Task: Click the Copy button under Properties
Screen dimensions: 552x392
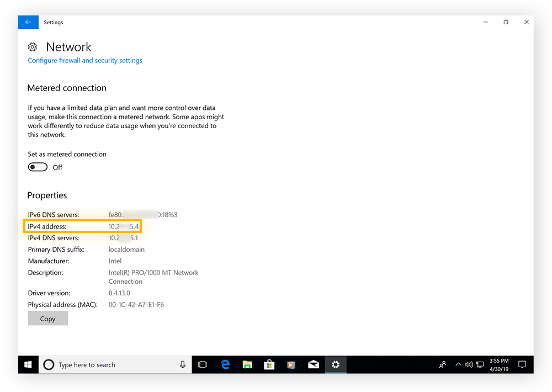Action: click(x=47, y=318)
